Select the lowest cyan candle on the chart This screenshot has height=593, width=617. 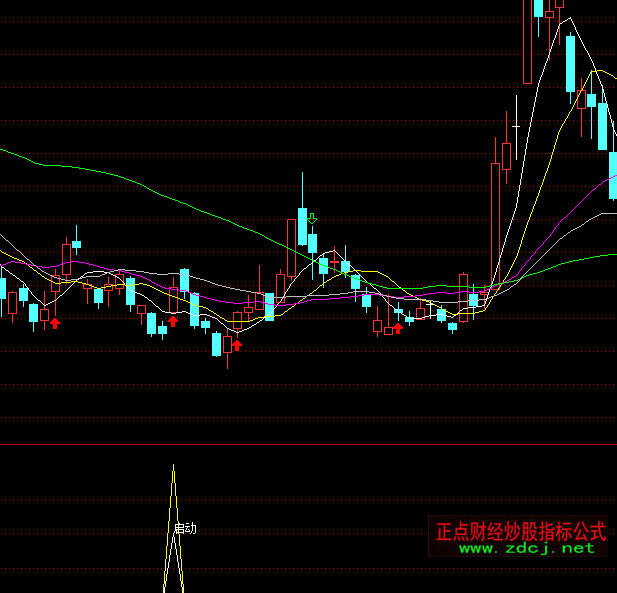pyautogui.click(x=216, y=344)
